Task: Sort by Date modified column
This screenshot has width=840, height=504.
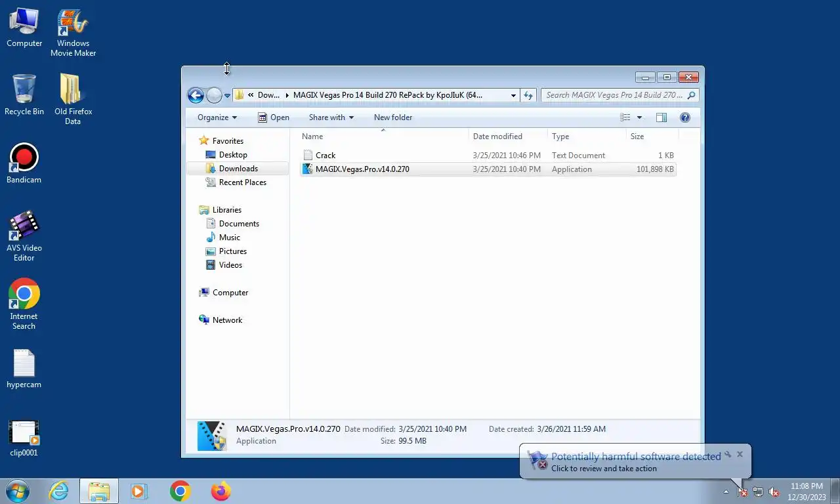Action: click(x=509, y=136)
